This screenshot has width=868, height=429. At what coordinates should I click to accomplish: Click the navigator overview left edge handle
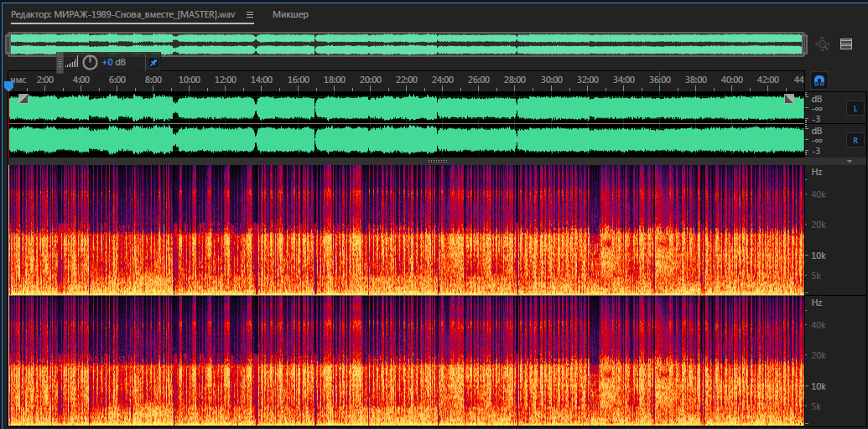8,44
